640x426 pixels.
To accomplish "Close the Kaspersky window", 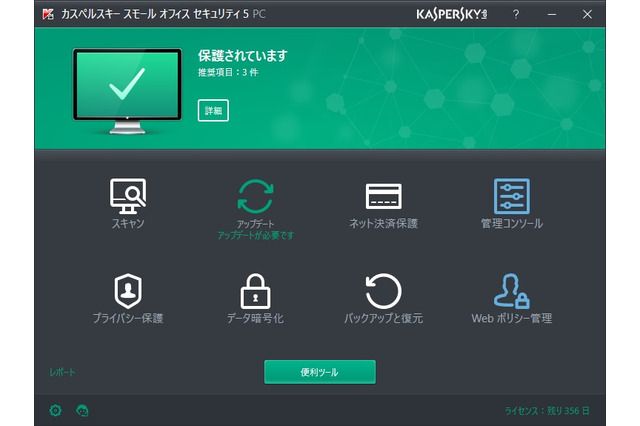I will [x=587, y=14].
